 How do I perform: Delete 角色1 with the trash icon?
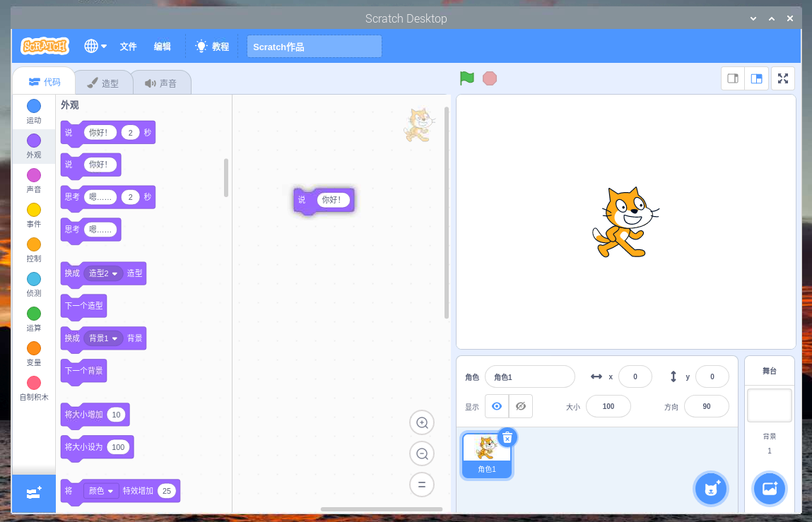pos(507,438)
